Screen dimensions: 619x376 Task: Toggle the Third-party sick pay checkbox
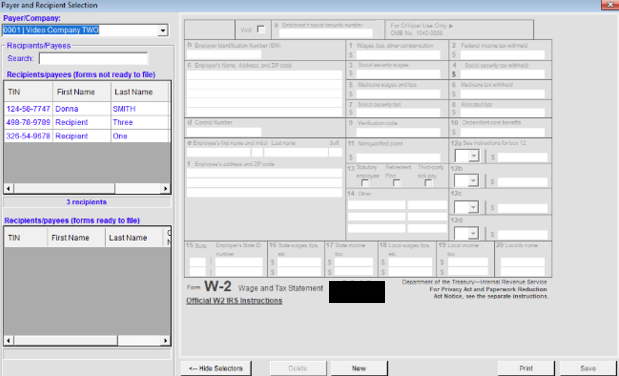(428, 183)
